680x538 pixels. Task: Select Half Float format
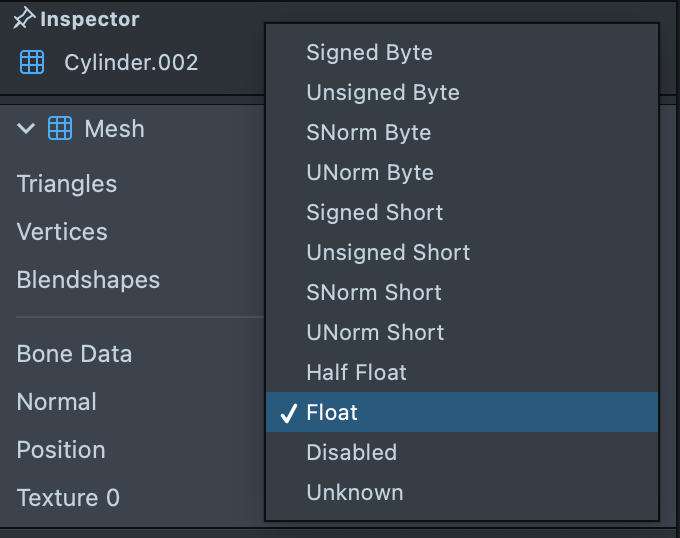[x=356, y=372]
